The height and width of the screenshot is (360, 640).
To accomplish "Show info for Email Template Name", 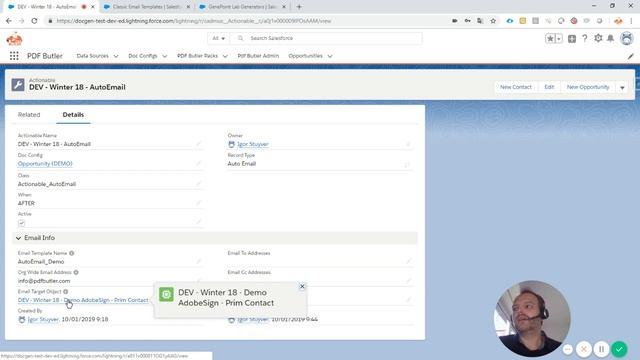I will tap(71, 253).
